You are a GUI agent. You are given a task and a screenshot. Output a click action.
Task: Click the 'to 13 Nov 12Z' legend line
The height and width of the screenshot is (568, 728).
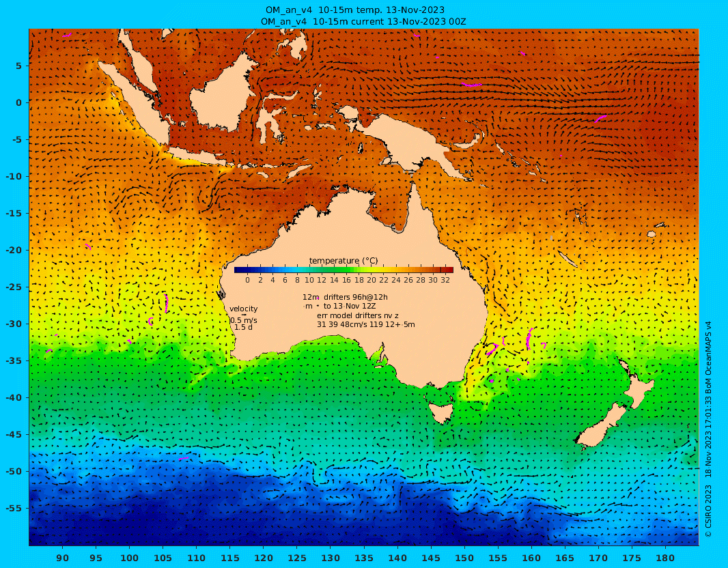[350, 306]
